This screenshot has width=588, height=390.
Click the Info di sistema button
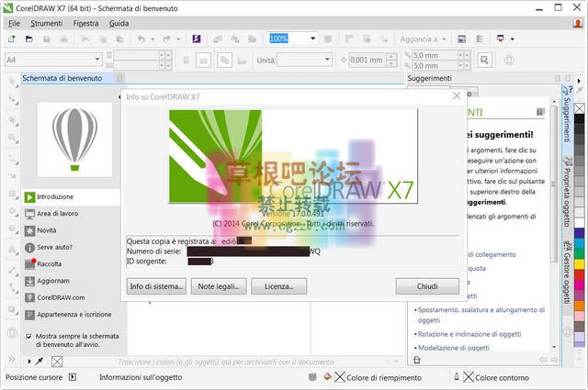click(x=156, y=286)
